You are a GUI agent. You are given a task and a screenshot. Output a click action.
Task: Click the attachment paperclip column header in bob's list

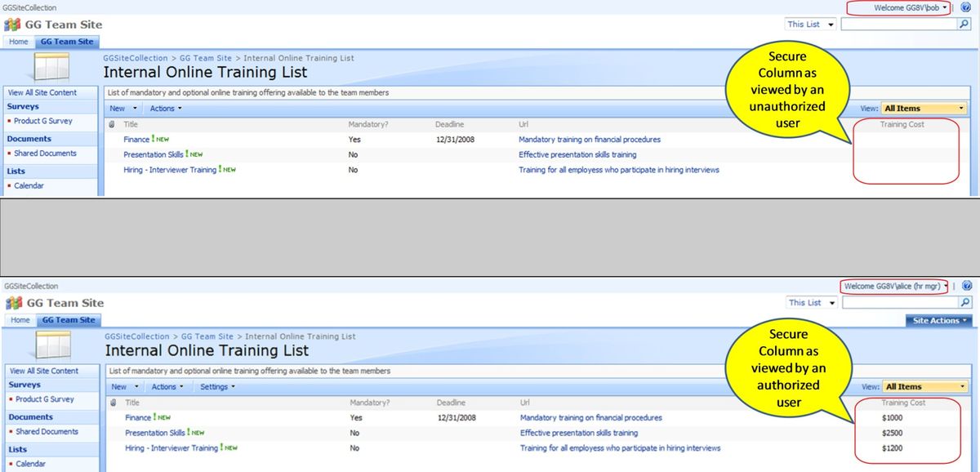coord(112,125)
